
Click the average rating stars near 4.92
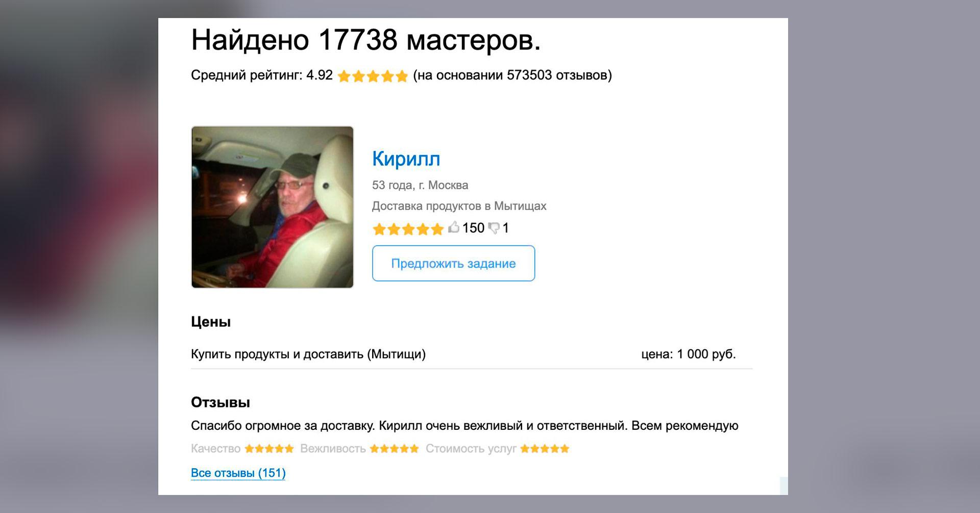tap(373, 76)
